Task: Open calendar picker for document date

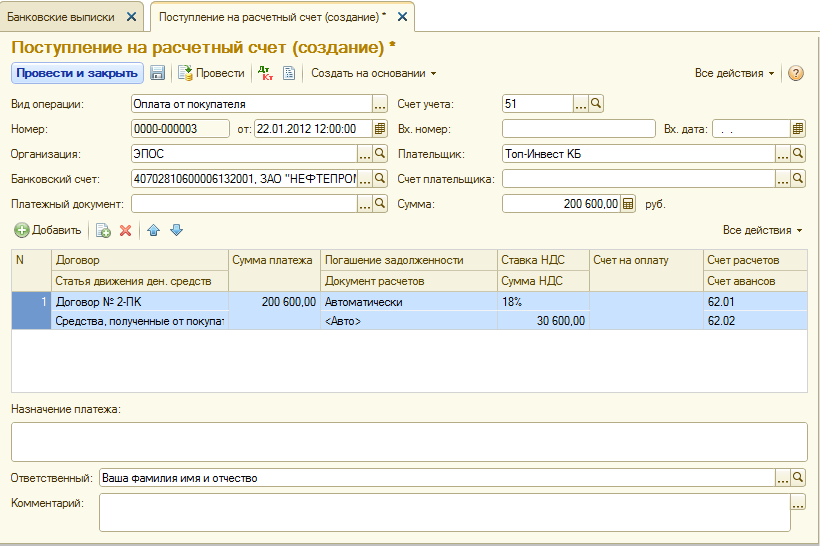Action: coord(380,128)
